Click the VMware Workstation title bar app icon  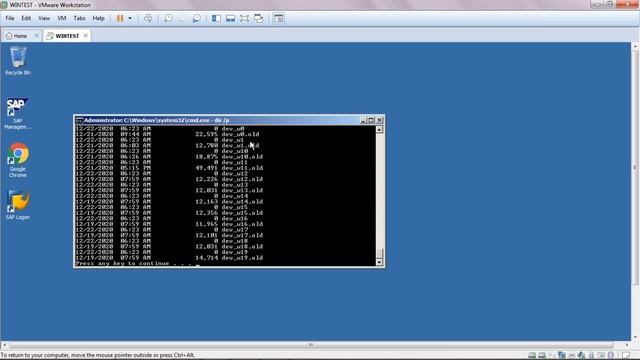coord(4,5)
